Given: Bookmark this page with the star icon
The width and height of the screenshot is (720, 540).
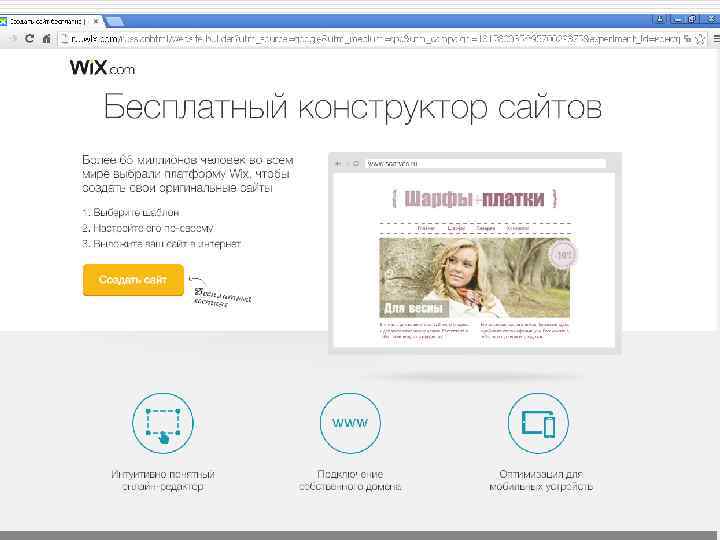Looking at the screenshot, I should (700, 39).
